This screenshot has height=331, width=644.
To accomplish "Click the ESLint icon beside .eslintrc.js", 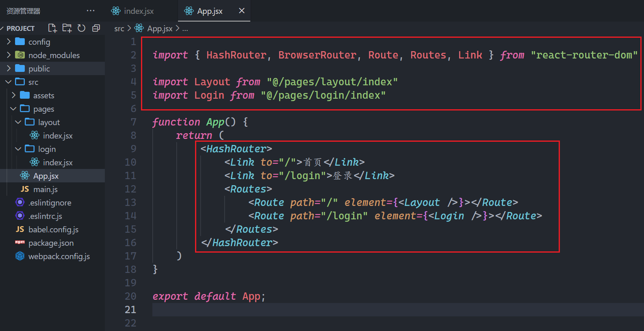I will click(20, 216).
